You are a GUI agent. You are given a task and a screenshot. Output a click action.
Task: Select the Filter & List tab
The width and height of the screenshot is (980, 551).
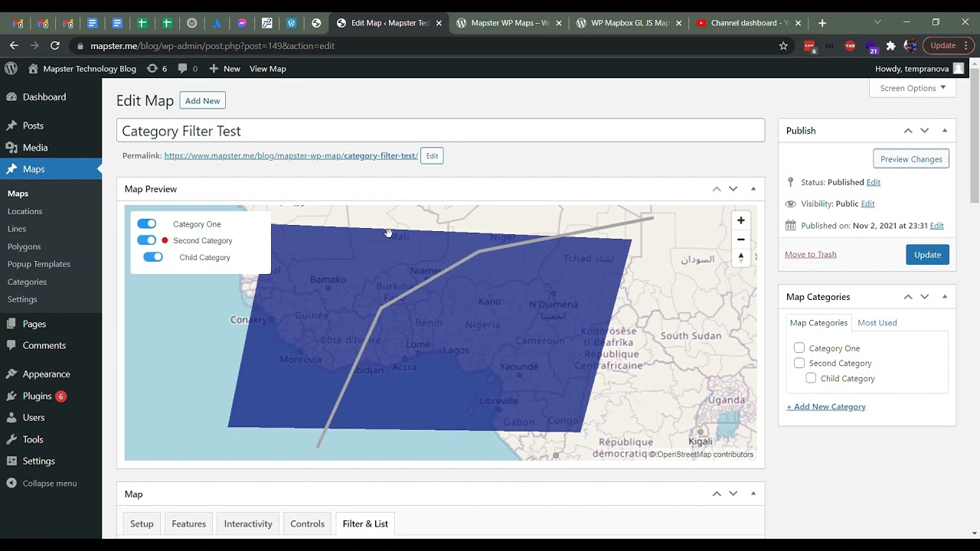tap(365, 524)
